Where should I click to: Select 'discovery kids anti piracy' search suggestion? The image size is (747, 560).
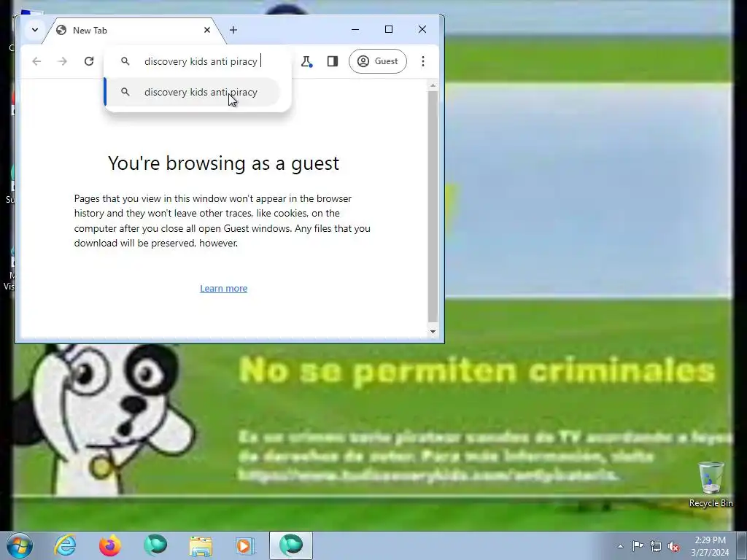(192, 92)
